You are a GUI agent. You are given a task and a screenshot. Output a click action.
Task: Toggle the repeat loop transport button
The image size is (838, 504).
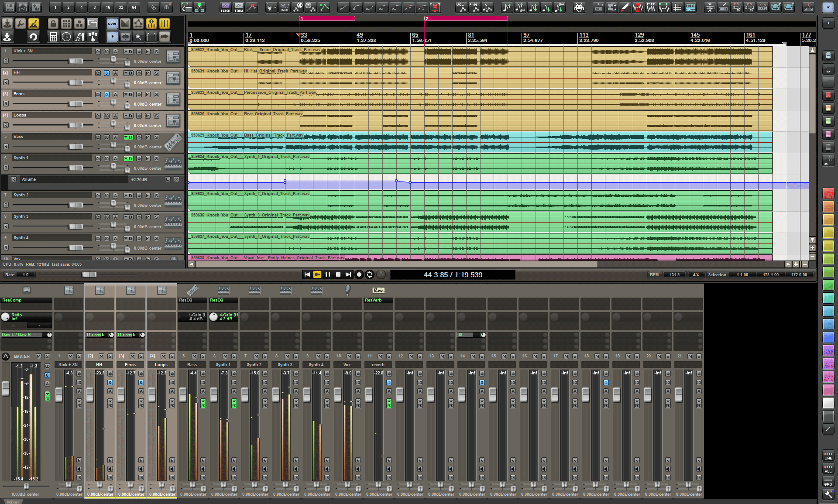click(x=370, y=274)
